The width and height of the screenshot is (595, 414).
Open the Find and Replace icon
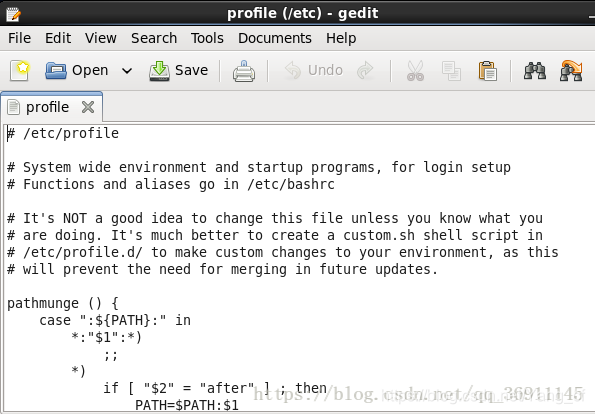click(571, 71)
